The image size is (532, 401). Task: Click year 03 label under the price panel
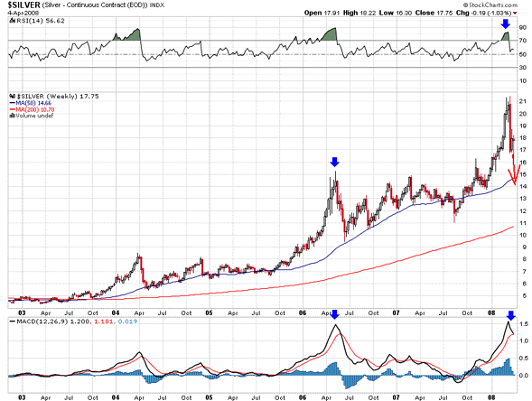(22, 312)
